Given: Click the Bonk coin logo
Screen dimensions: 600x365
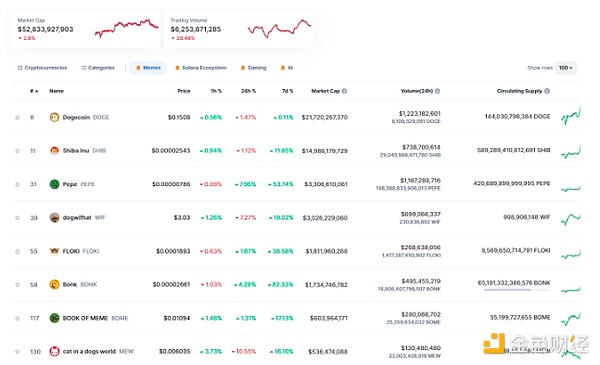Looking at the screenshot, I should [x=54, y=284].
